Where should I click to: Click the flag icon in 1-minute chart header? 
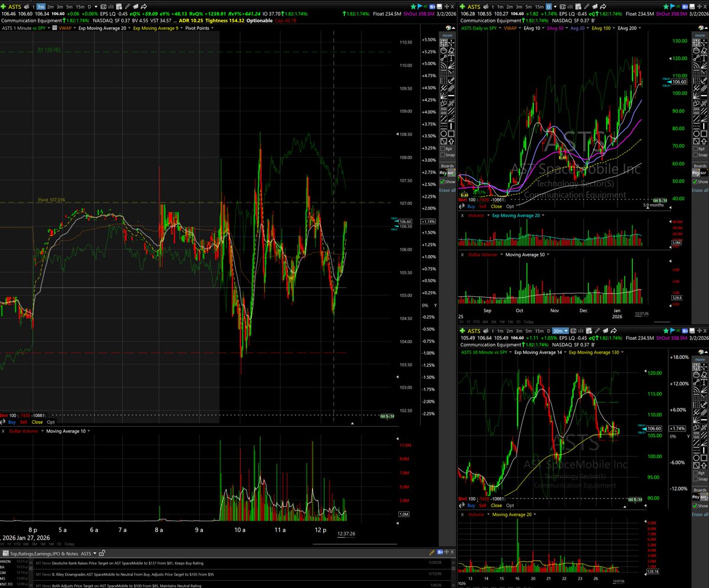419,6
